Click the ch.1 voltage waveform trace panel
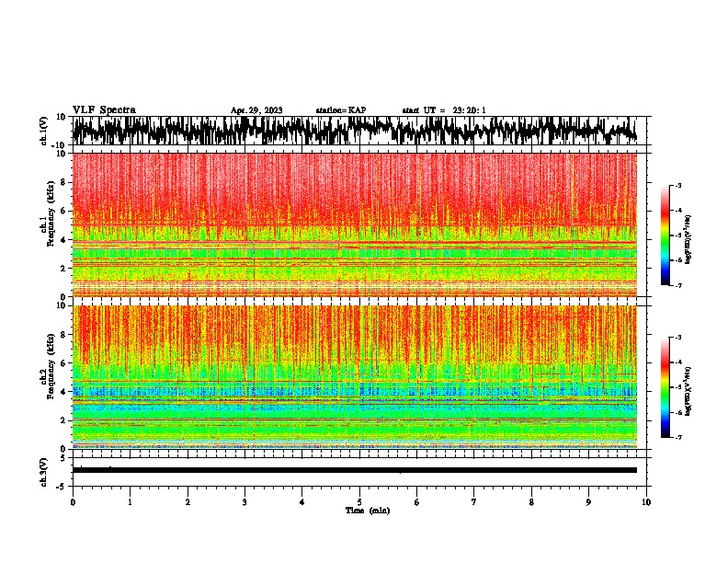The width and height of the screenshot is (728, 563). (x=358, y=131)
